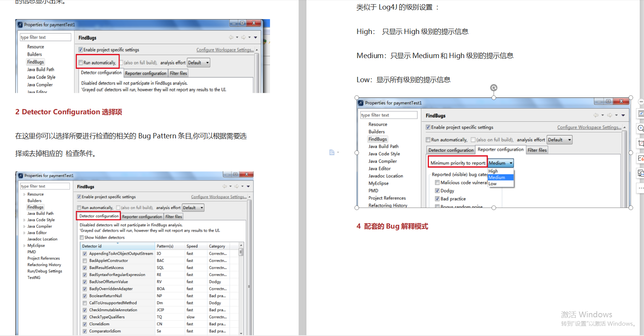Click the back arrow icon in selected picture's FindBugs header
This screenshot has width=644, height=336.
pos(596,115)
